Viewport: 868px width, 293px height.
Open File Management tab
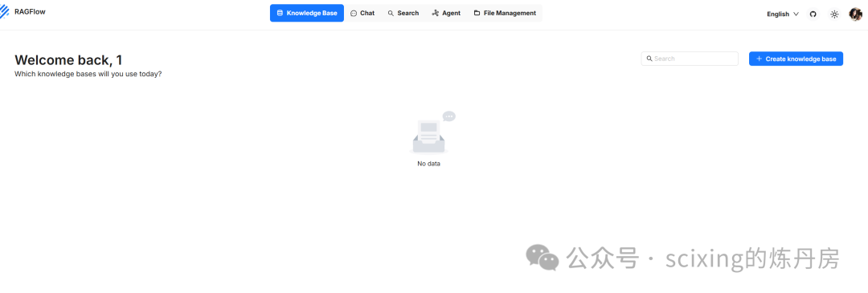point(505,14)
